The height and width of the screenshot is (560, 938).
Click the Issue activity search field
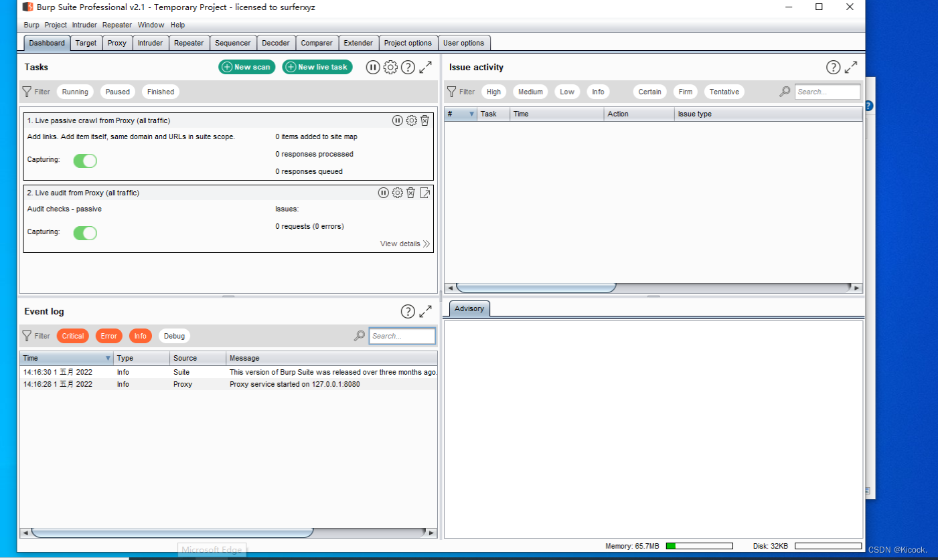click(x=828, y=92)
